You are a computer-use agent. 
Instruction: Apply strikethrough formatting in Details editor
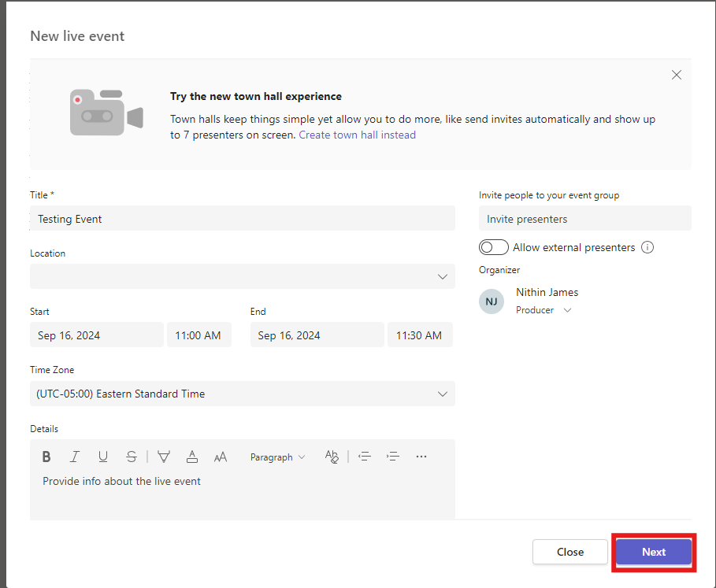point(132,457)
